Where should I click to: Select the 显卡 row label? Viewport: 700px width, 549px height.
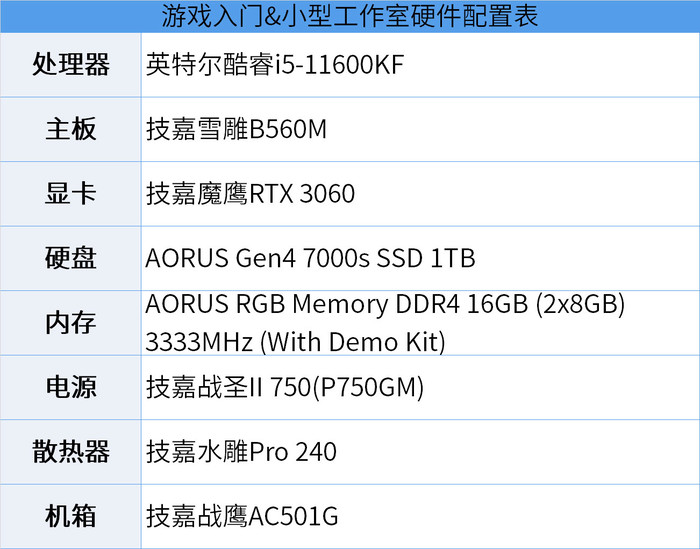[70, 194]
